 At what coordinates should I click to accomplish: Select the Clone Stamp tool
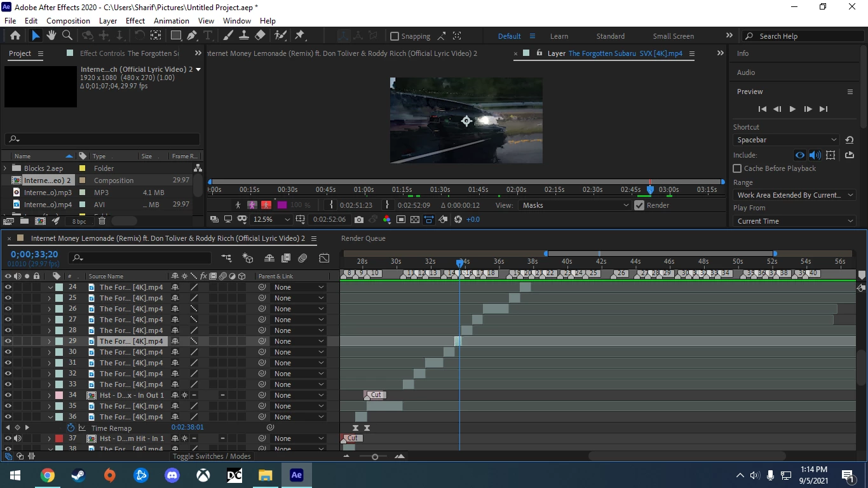[243, 36]
